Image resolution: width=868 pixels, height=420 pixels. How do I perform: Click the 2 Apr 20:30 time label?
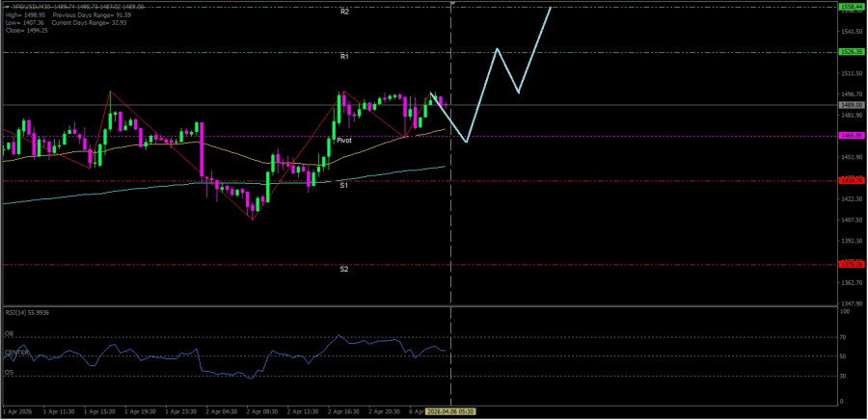[384, 411]
